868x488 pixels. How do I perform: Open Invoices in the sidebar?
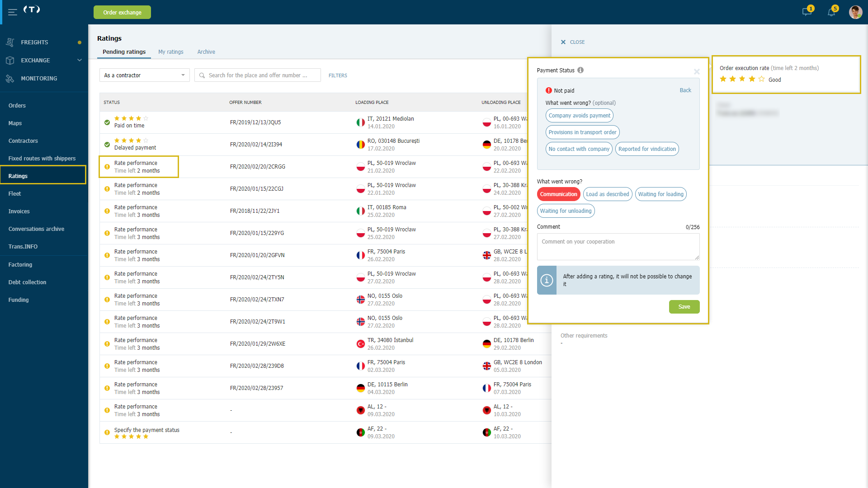point(19,211)
